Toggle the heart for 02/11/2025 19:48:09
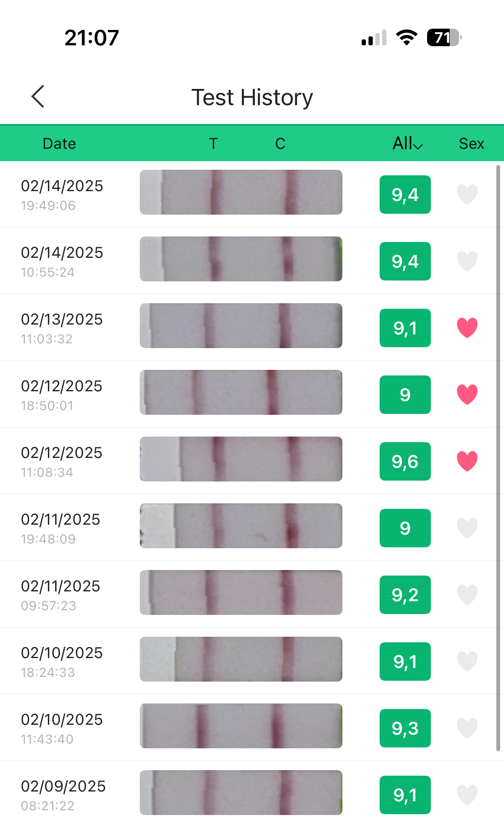The width and height of the screenshot is (504, 824). point(467,528)
